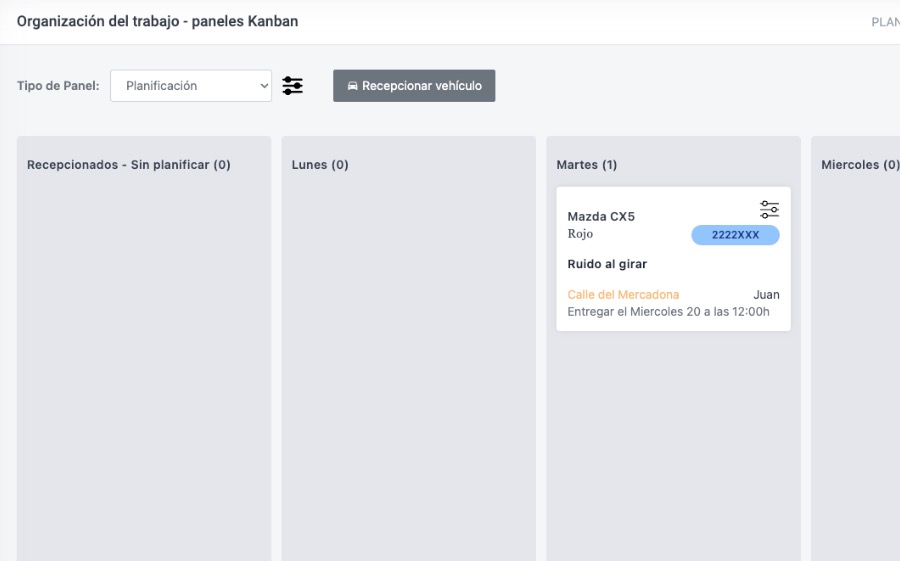Click Ruido al girar description
Screen dimensions: 900x561
coord(607,264)
